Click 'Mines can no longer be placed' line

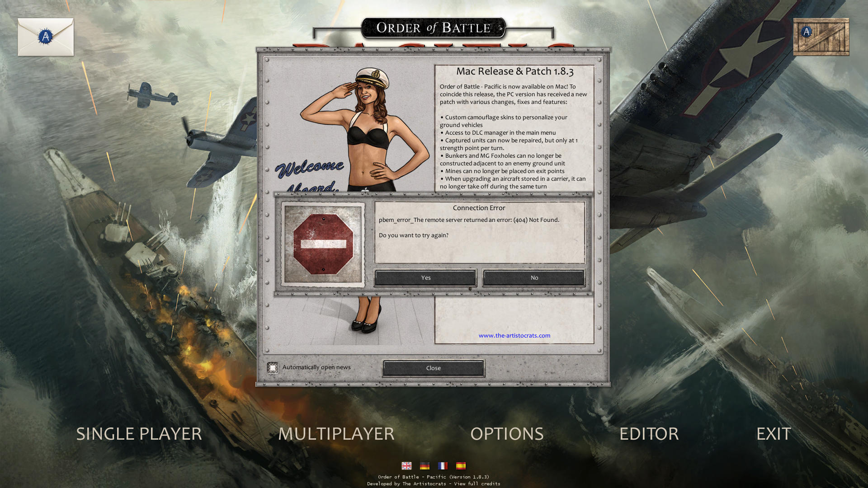click(x=502, y=171)
